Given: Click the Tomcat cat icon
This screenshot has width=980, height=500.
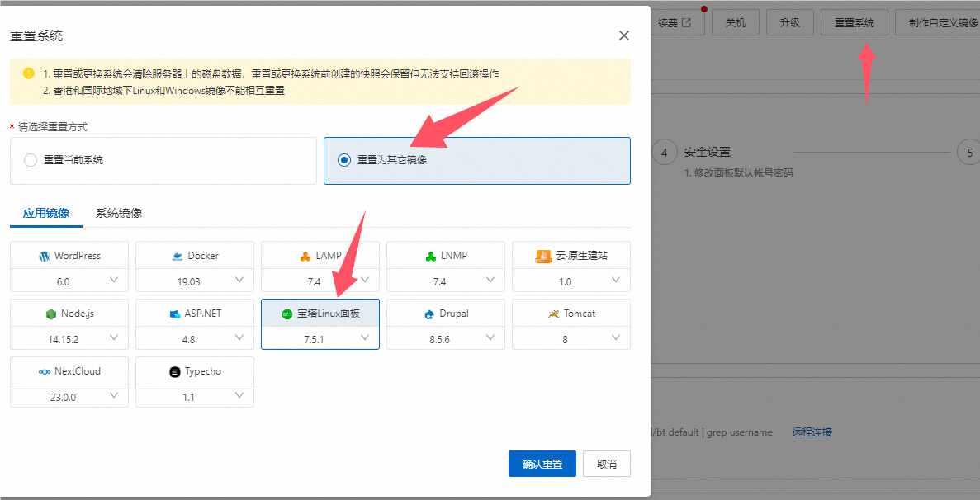Looking at the screenshot, I should [x=552, y=314].
